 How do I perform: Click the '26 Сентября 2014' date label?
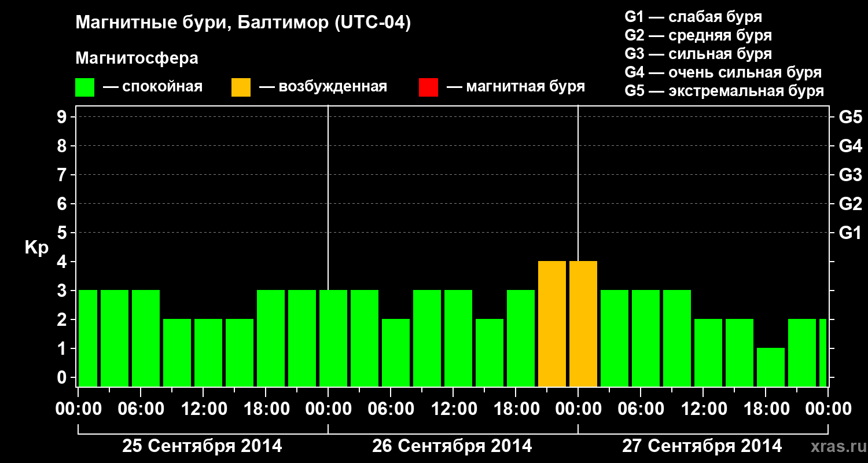coord(452,446)
